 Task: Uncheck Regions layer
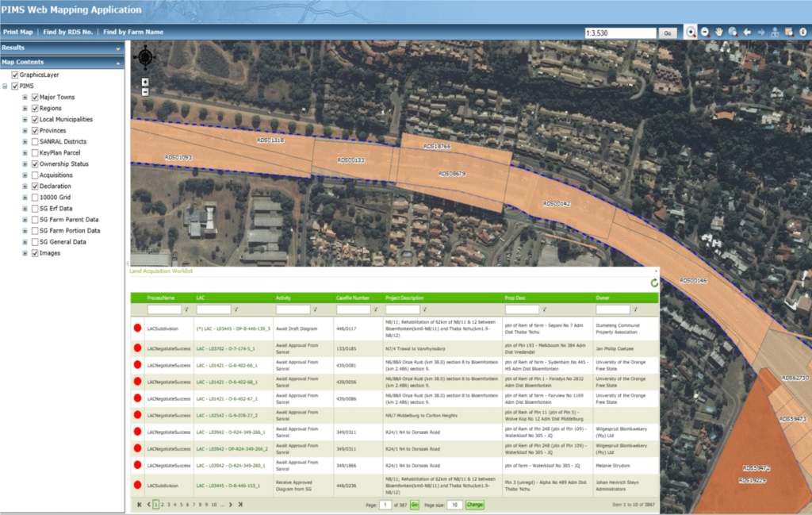35,109
